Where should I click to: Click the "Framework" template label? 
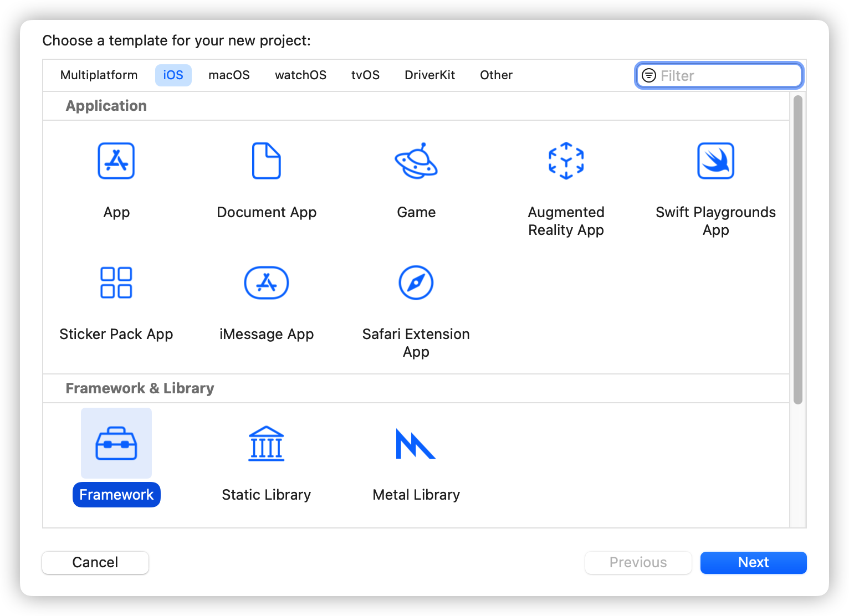pos(116,495)
